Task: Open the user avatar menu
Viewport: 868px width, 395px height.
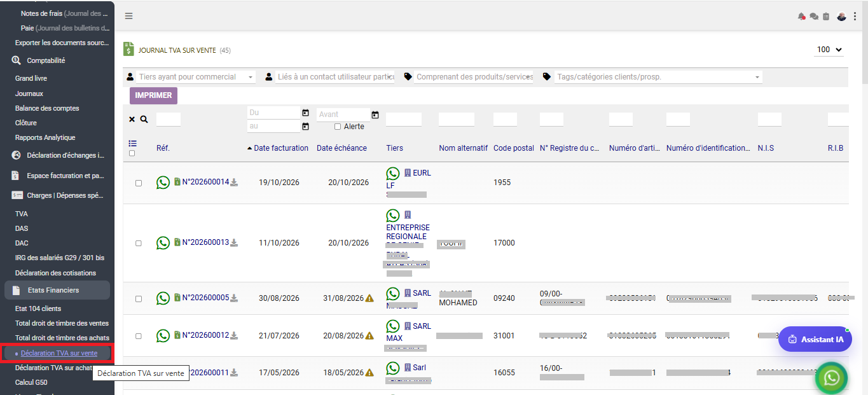Action: (842, 17)
